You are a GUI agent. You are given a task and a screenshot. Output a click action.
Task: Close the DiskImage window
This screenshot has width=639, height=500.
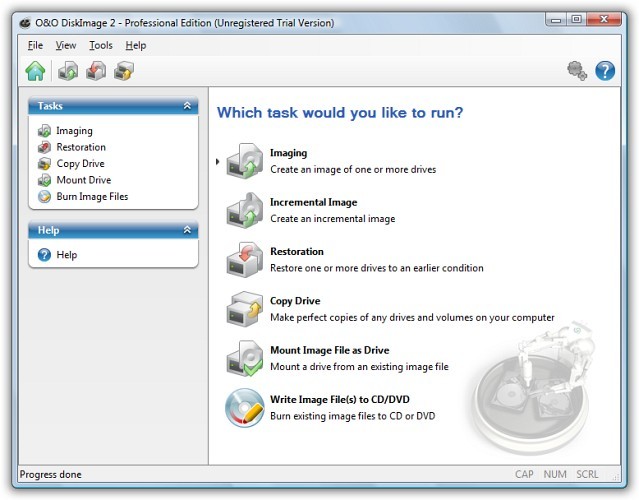tap(604, 20)
